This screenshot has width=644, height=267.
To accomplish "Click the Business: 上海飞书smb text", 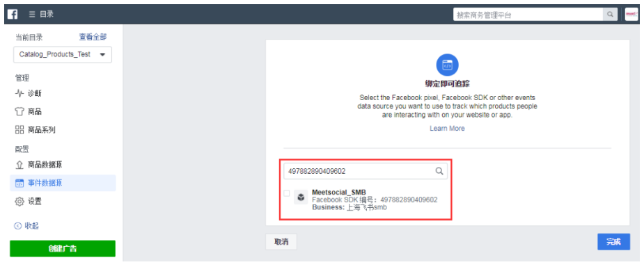I will [350, 207].
